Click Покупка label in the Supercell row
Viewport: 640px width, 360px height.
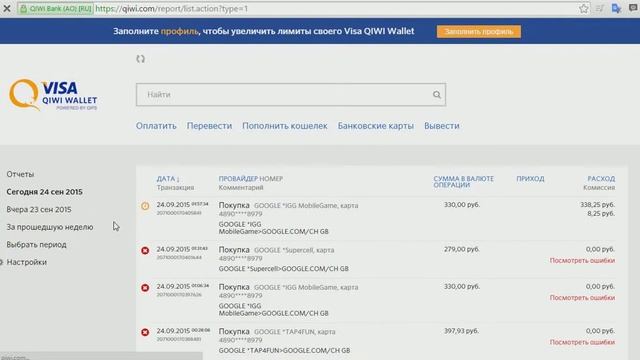[234, 249]
